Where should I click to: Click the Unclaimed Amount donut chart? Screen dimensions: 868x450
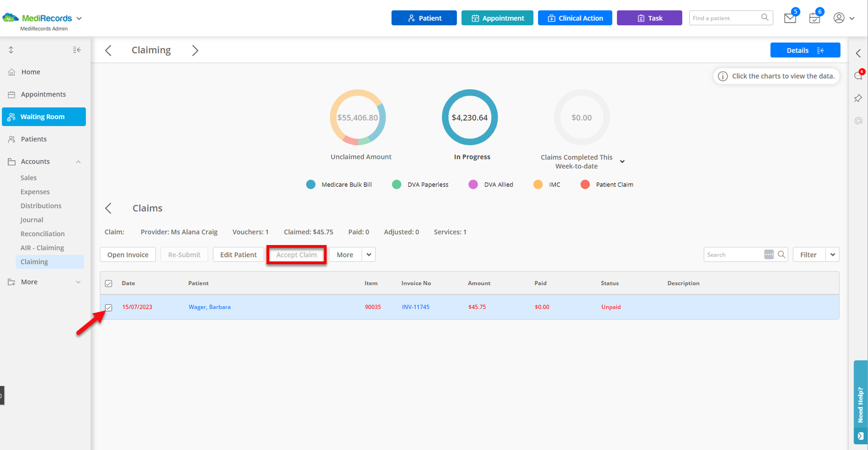[x=358, y=118]
